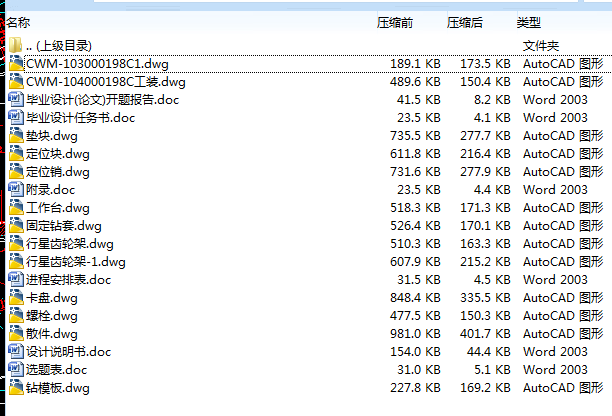Select file name 定位销.dwg
612x416 pixels.
click(x=58, y=172)
